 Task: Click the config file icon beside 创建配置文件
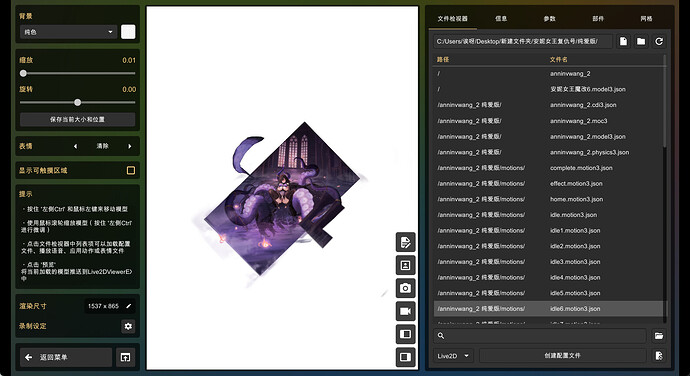[x=659, y=356]
